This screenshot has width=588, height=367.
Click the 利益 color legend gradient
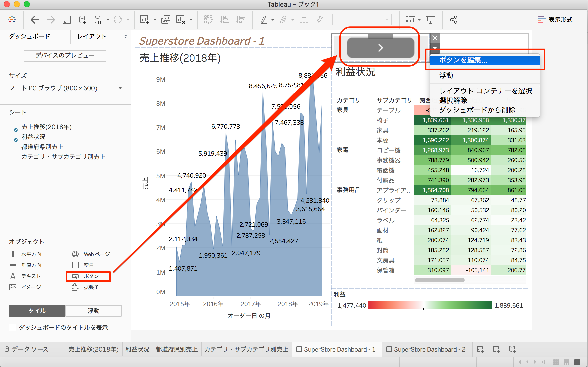click(429, 305)
